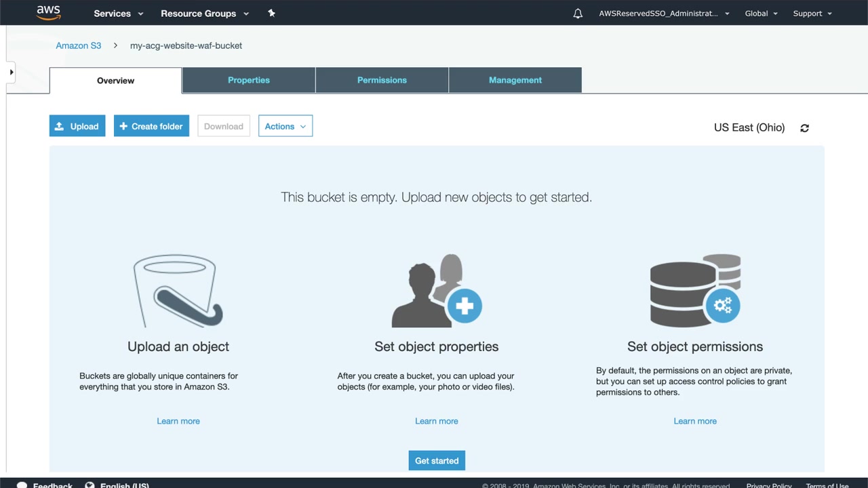Switch to the Management tab
Viewport: 868px width, 488px height.
point(515,80)
